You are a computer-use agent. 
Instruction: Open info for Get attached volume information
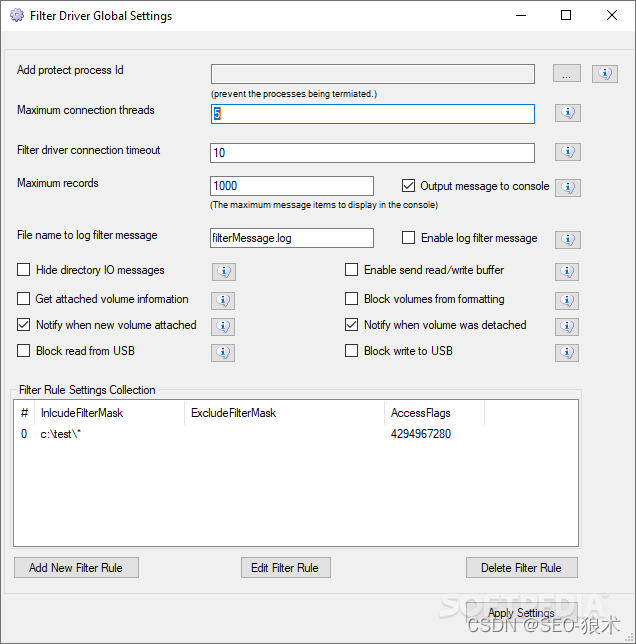[223, 300]
